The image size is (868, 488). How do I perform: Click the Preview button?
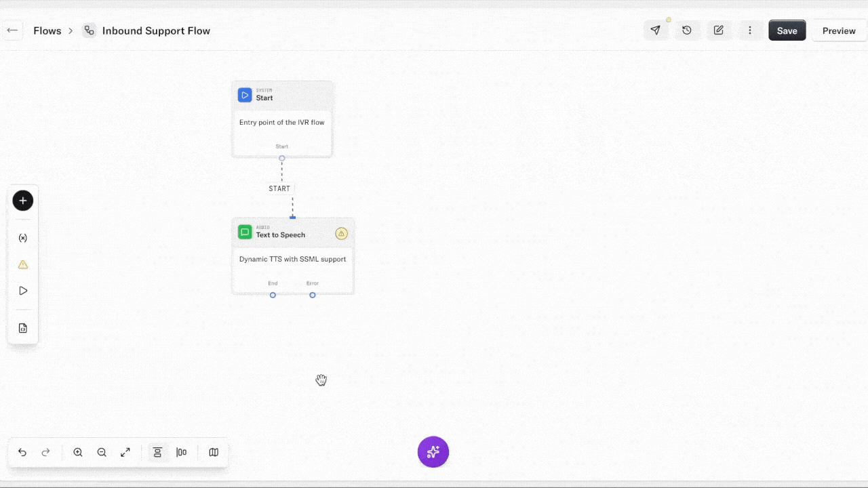coord(839,30)
